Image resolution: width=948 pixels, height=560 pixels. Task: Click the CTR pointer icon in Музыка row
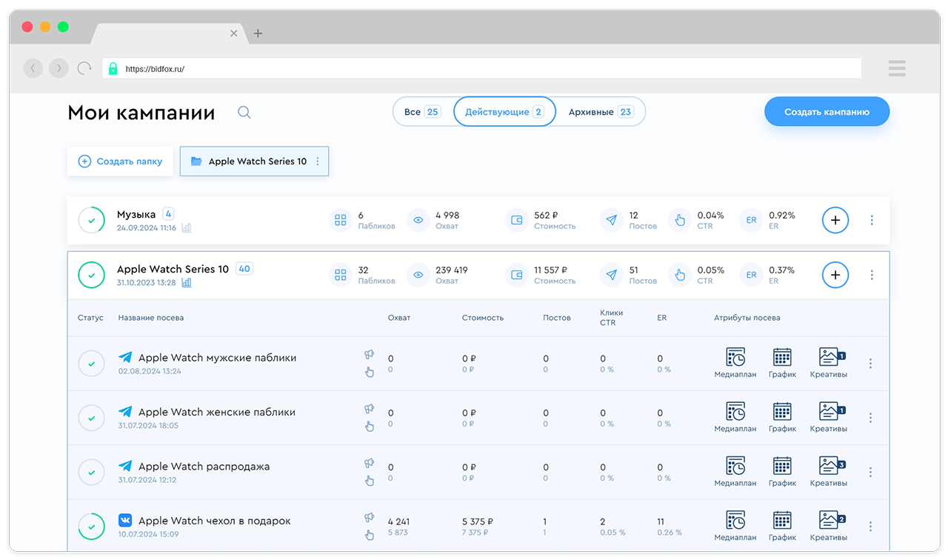tap(680, 220)
